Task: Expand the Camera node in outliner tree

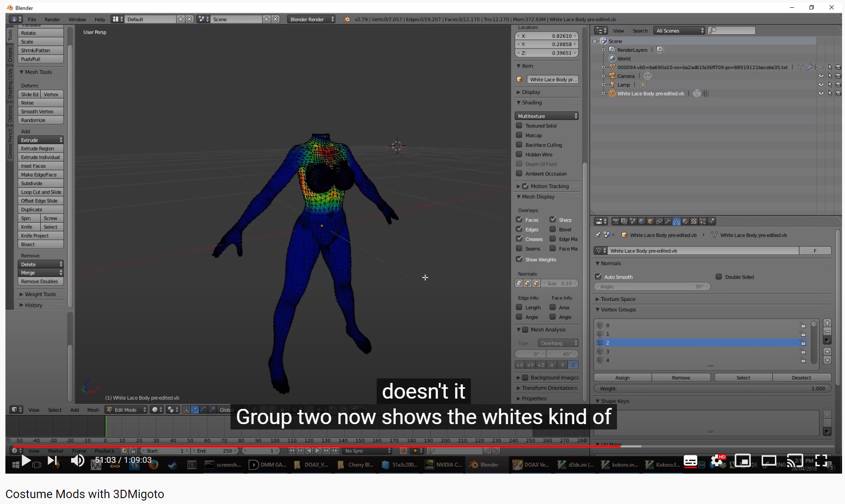Action: tap(603, 76)
